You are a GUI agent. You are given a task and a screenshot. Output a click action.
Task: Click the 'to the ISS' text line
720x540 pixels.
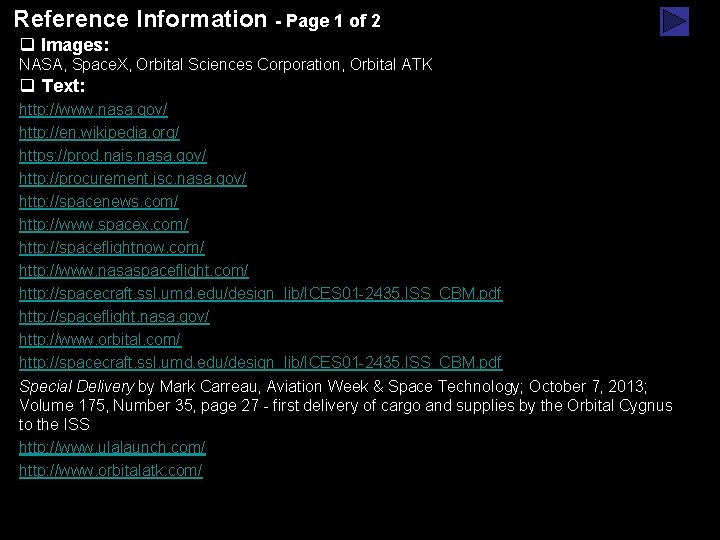54,425
